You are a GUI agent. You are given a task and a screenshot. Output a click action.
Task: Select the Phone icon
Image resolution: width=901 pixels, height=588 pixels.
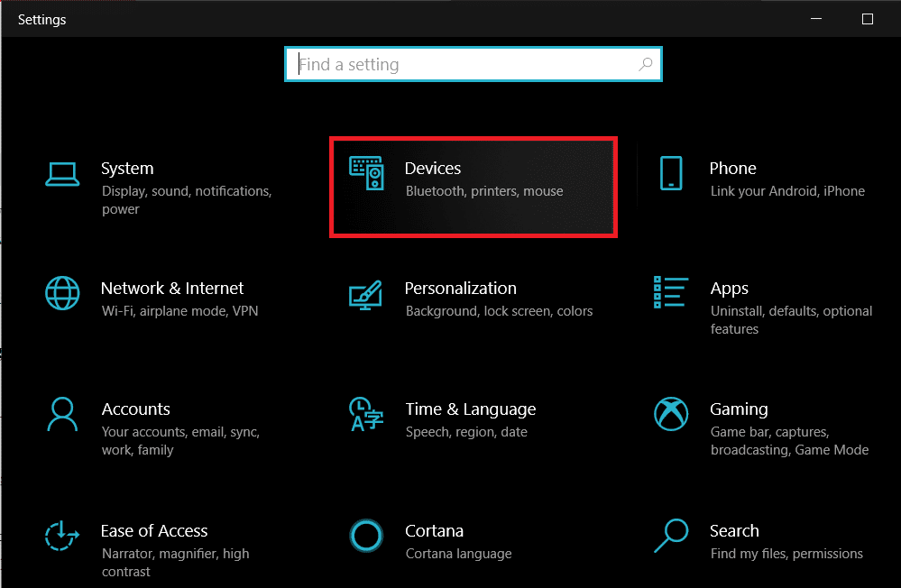point(671,174)
